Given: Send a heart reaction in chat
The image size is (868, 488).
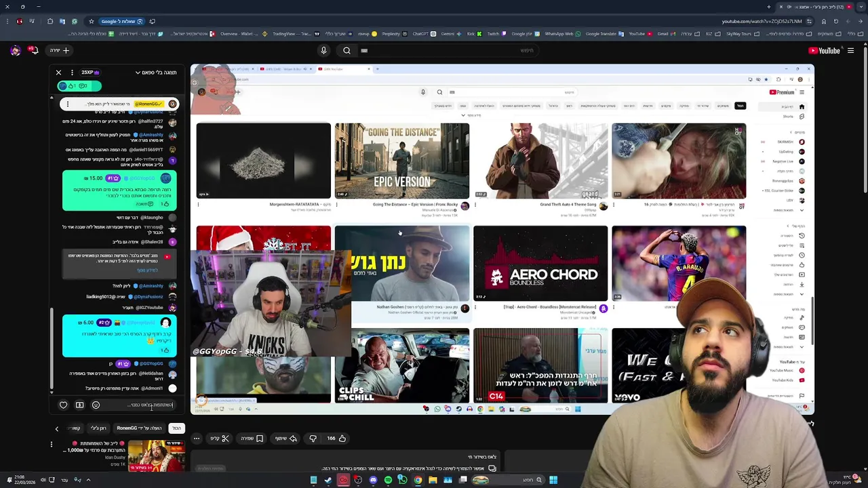Looking at the screenshot, I should coord(64,405).
